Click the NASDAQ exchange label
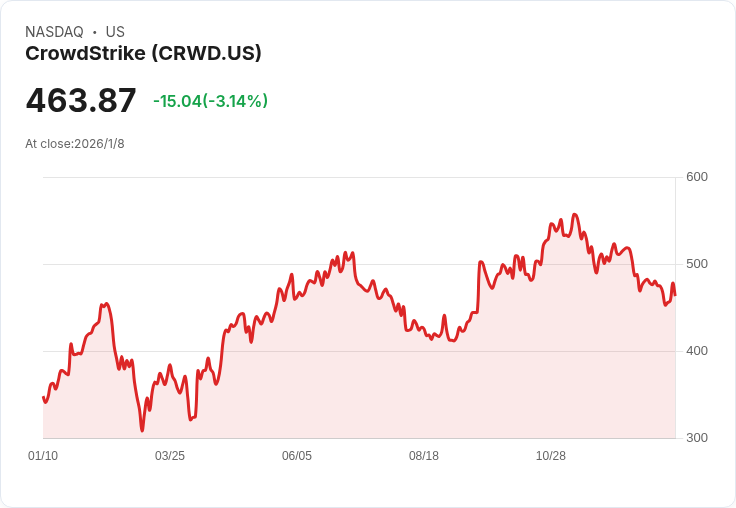 tap(54, 32)
